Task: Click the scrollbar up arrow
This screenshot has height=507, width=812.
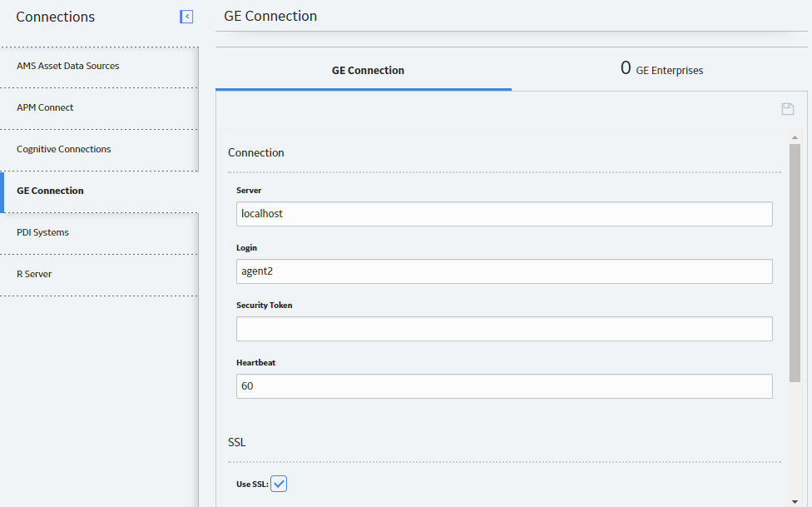Action: [795, 137]
